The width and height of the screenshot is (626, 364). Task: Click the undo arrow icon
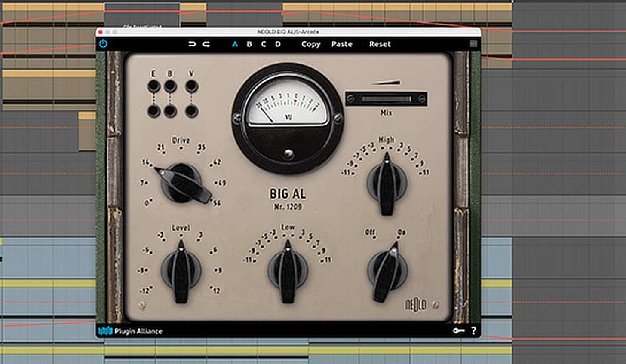click(192, 44)
